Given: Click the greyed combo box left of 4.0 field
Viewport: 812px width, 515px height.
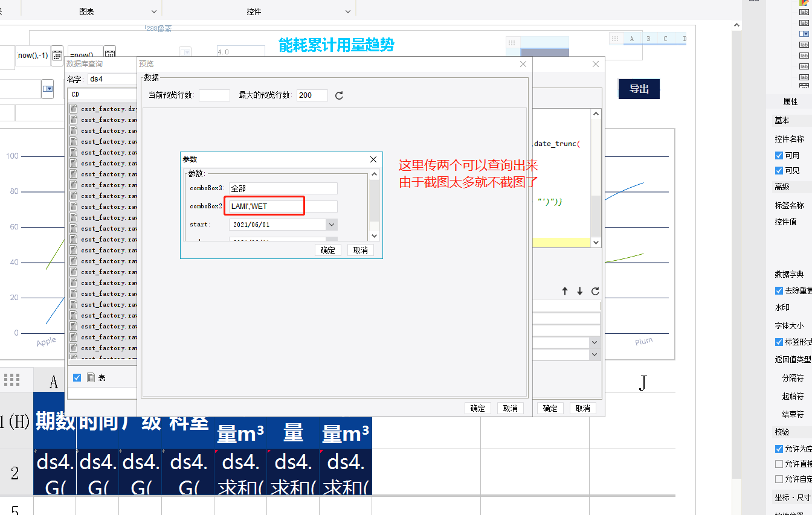Looking at the screenshot, I should (185, 52).
